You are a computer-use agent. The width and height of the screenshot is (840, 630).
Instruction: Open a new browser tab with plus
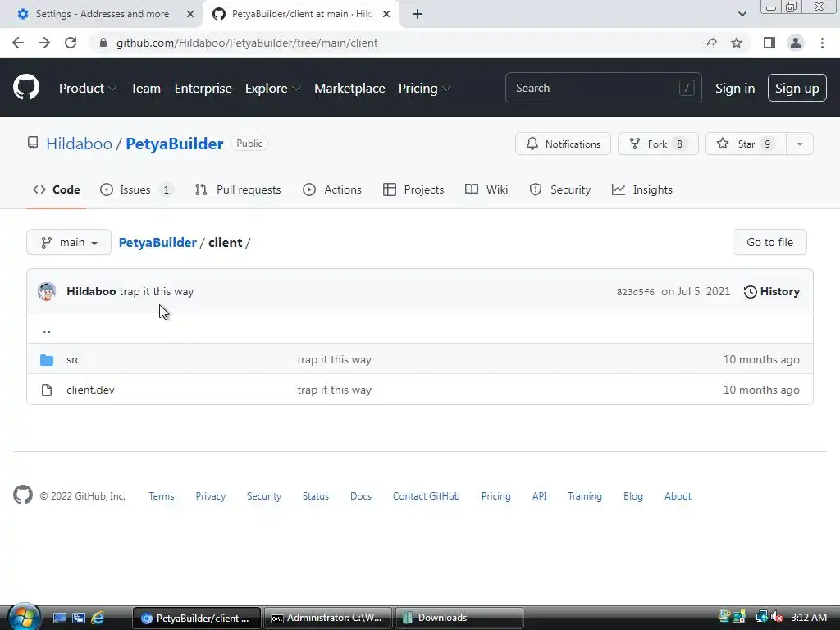418,14
